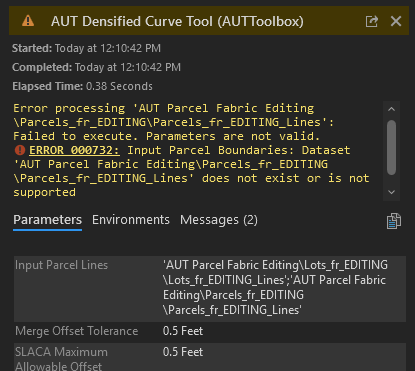This screenshot has height=371, width=415.
Task: Click the Started time text
Action: [x=86, y=48]
